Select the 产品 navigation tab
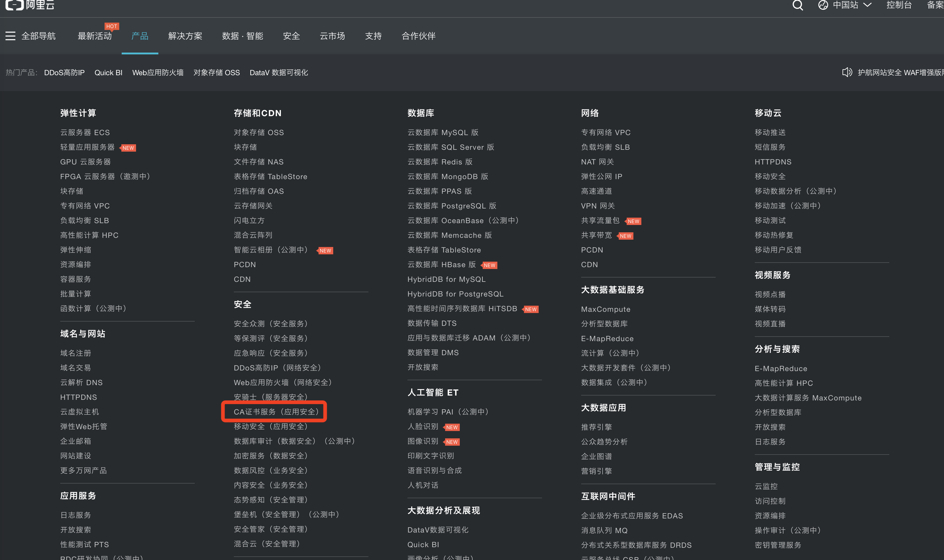Image resolution: width=944 pixels, height=560 pixels. pyautogui.click(x=140, y=36)
